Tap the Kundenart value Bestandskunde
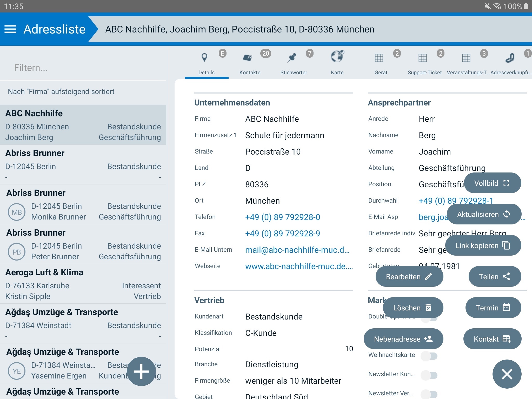 (x=274, y=316)
